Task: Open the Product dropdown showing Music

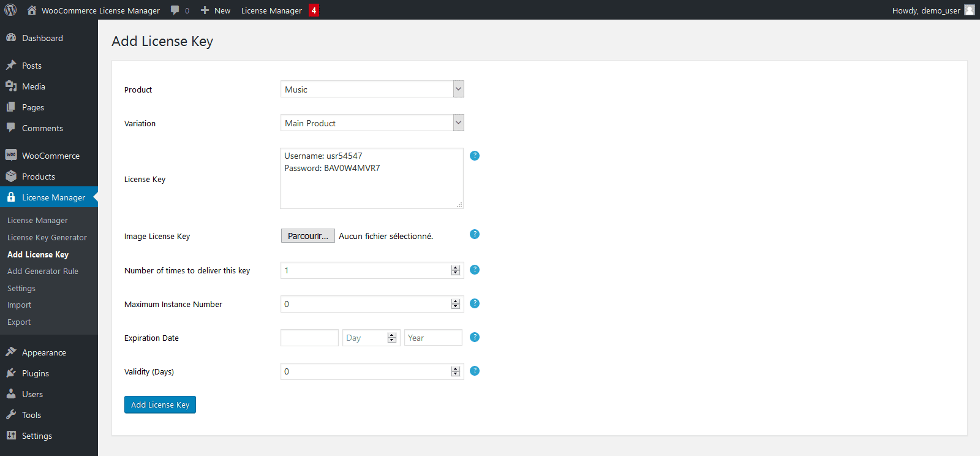Action: click(372, 89)
